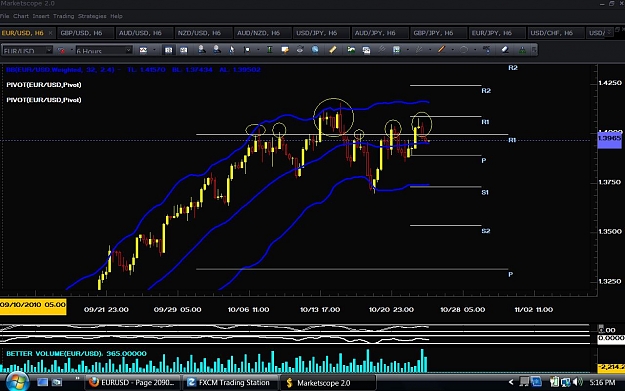Viewport: 625px width, 391px height.
Task: Switch to the GBP/JPY, H6 chart tab
Action: point(438,33)
